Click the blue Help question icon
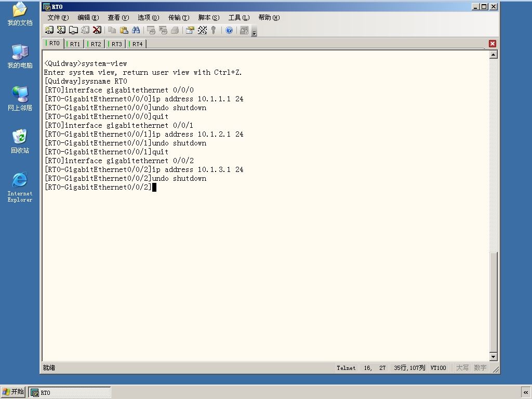This screenshot has height=399, width=532. (229, 30)
